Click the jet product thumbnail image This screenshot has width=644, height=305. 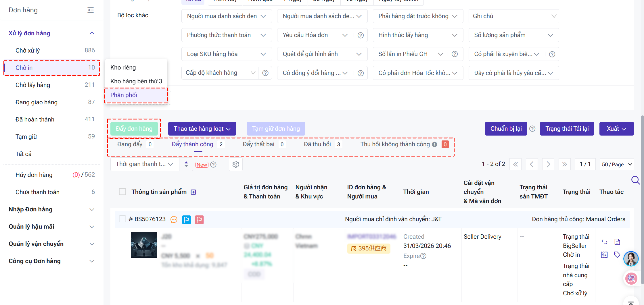[x=144, y=245]
